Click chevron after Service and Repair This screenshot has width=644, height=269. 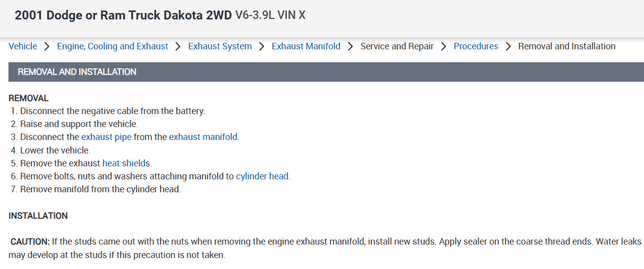pos(444,46)
